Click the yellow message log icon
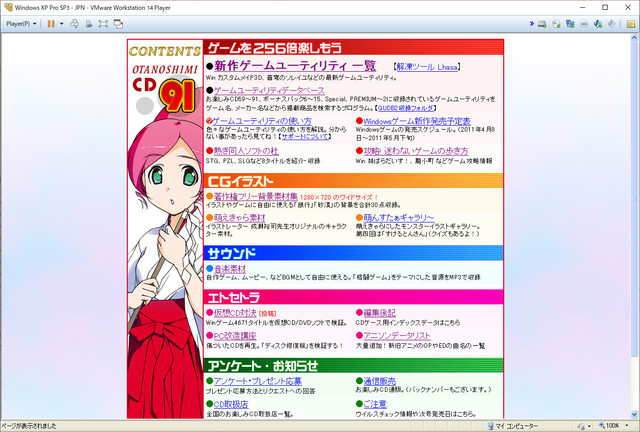The image size is (640, 432). point(631,24)
